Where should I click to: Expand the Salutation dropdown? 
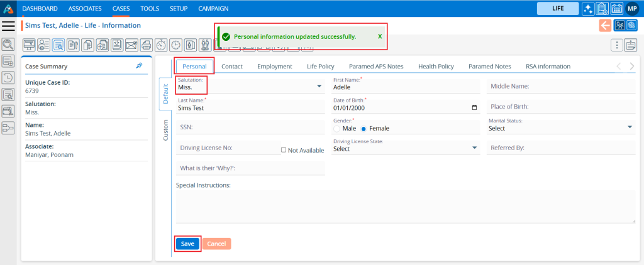319,87
